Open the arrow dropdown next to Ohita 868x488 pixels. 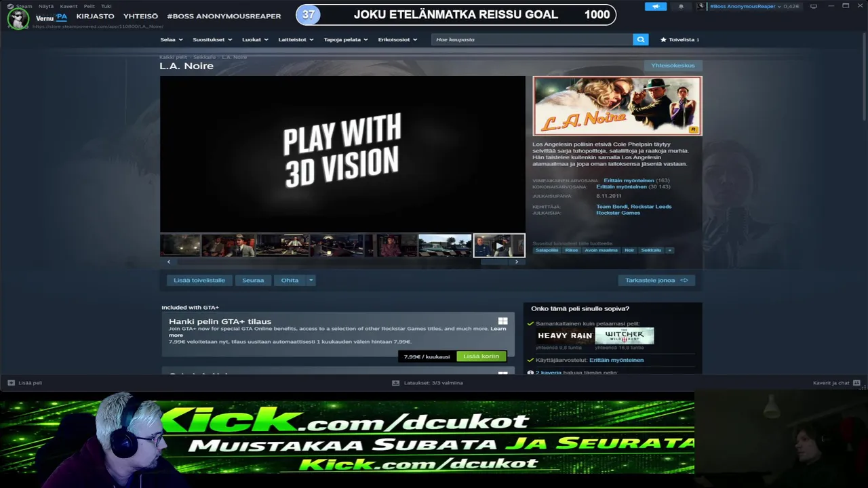311,280
